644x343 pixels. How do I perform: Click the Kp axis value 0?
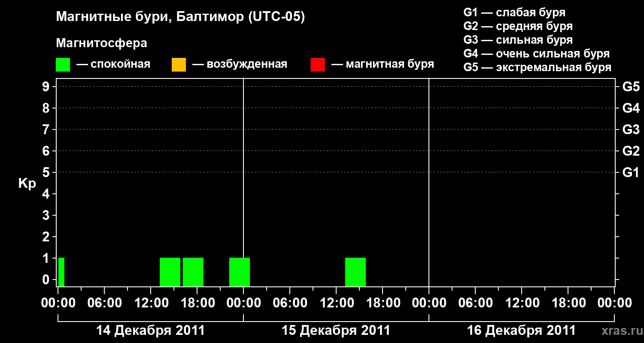point(47,280)
